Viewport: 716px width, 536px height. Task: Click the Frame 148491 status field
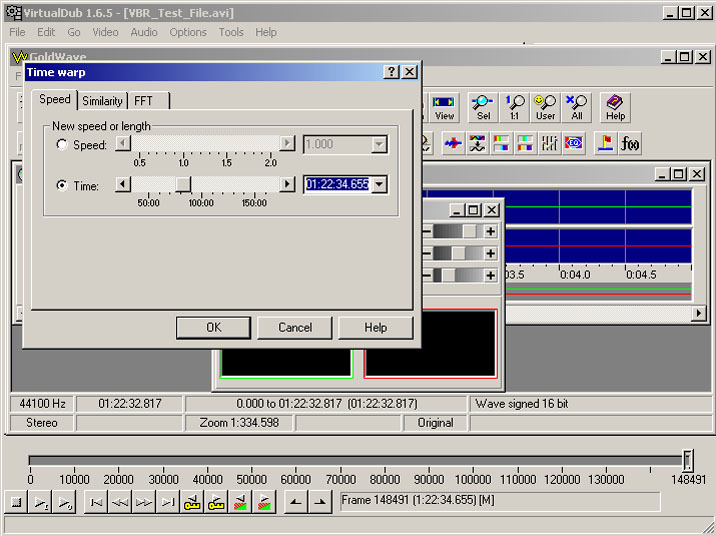tap(500, 501)
